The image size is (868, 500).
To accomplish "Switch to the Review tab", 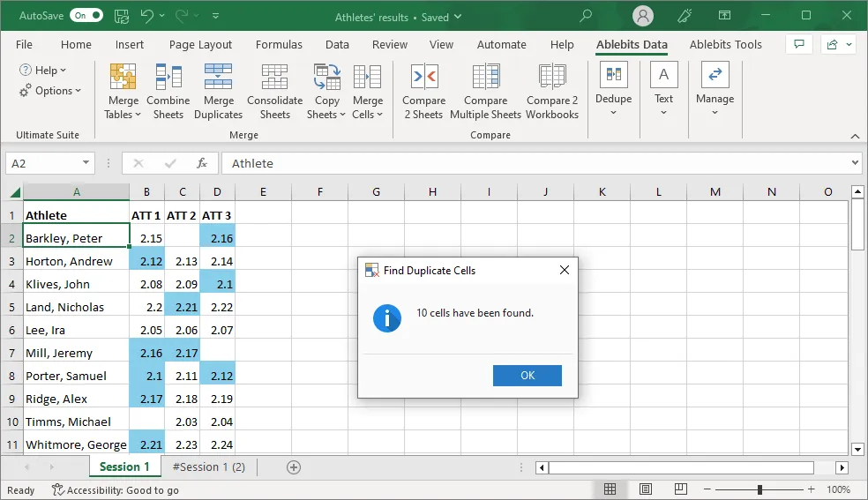I will [x=390, y=45].
